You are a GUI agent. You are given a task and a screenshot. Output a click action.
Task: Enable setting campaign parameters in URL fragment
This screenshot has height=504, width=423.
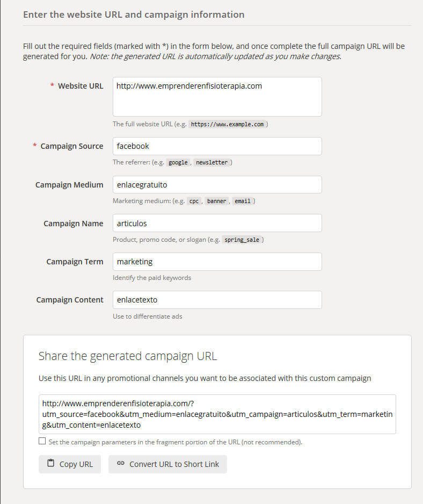point(42,442)
